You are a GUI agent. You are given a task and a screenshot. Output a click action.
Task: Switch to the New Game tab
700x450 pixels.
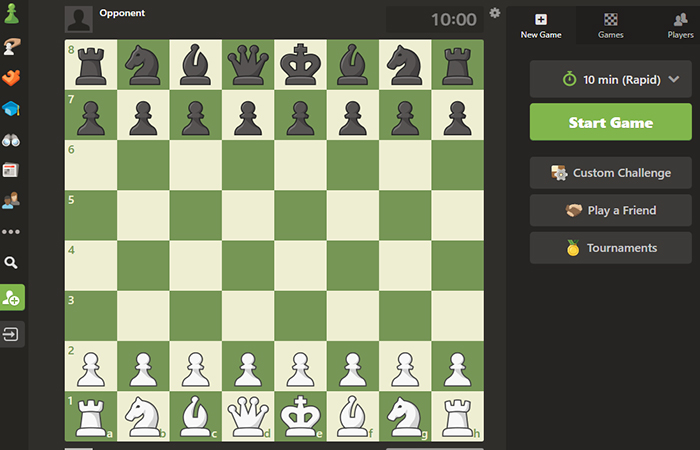[541, 25]
